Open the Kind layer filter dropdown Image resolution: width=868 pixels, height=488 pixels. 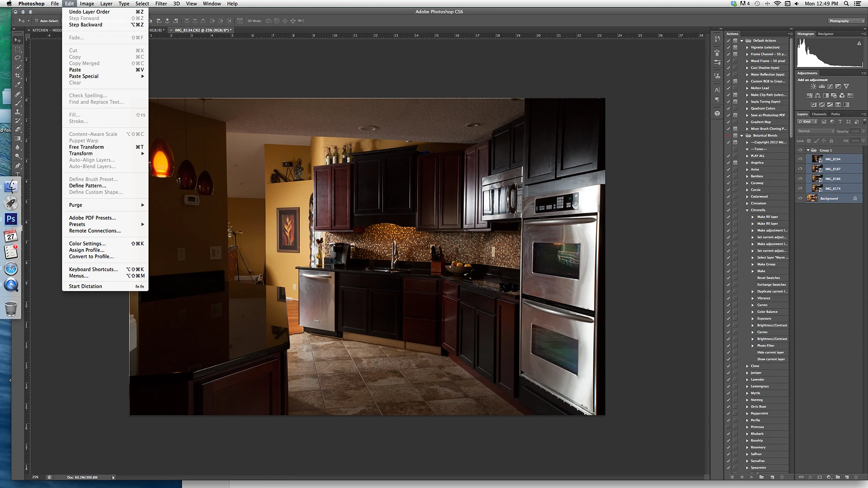807,121
